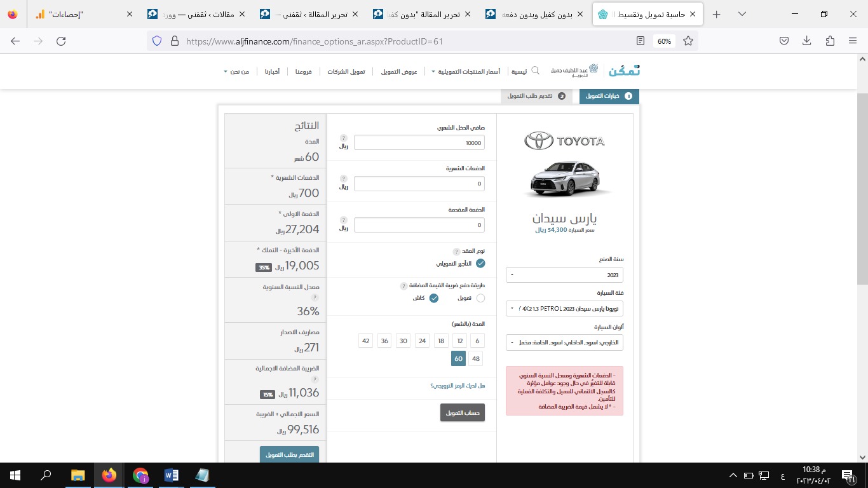Open سنة الصنع 2023 dropdown
This screenshot has width=868, height=488.
pos(564,275)
